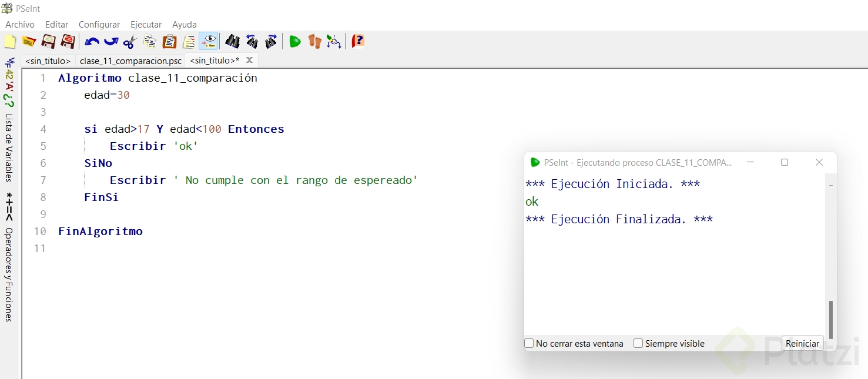The height and width of the screenshot is (379, 868).
Task: Open the help book icon
Action: pyautogui.click(x=358, y=42)
